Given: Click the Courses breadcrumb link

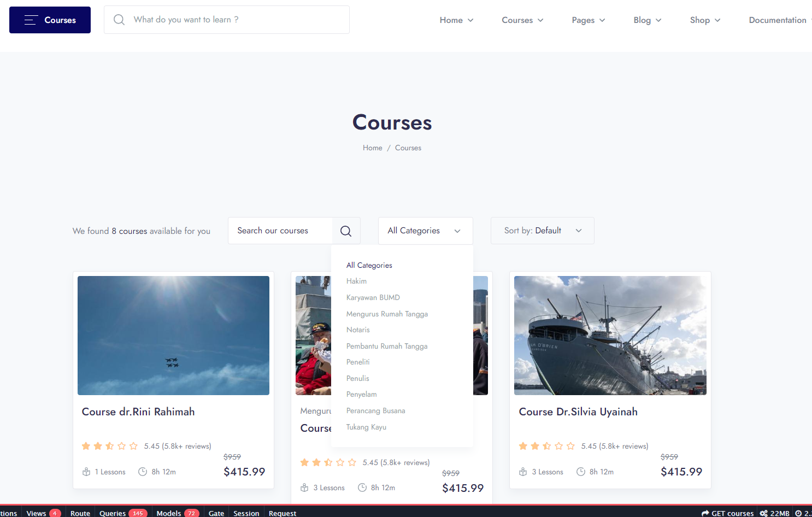Looking at the screenshot, I should pos(408,148).
